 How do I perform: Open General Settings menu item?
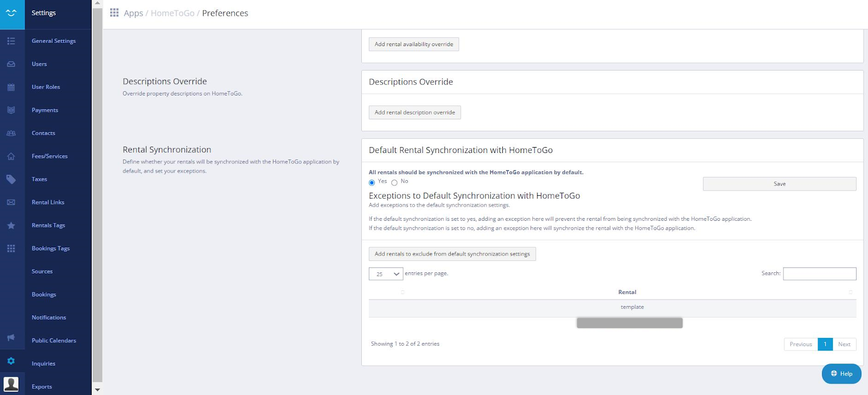(54, 41)
